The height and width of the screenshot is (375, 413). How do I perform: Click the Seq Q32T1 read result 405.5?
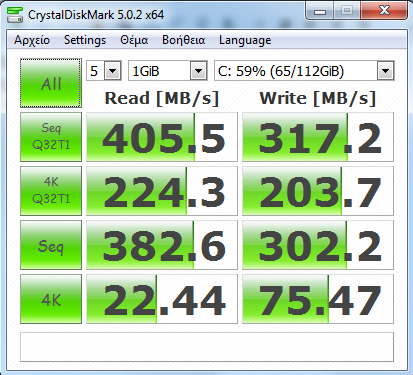pos(162,137)
